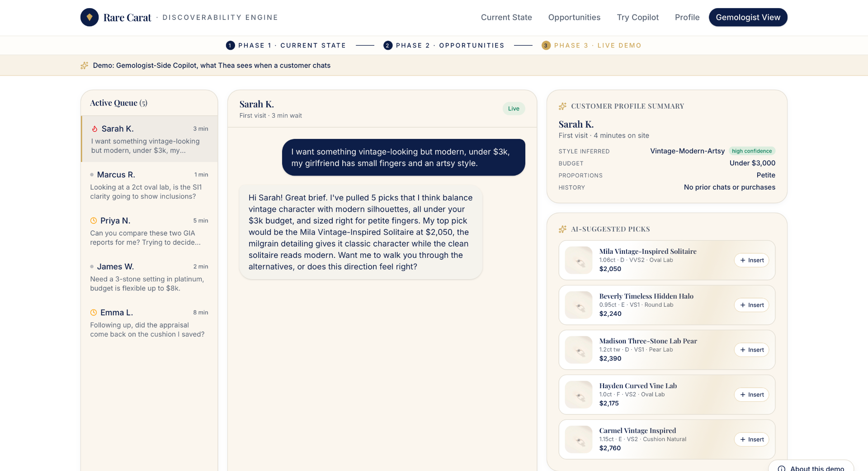Jump to Phase 2 · Opportunities step
This screenshot has width=868, height=471.
click(x=444, y=45)
